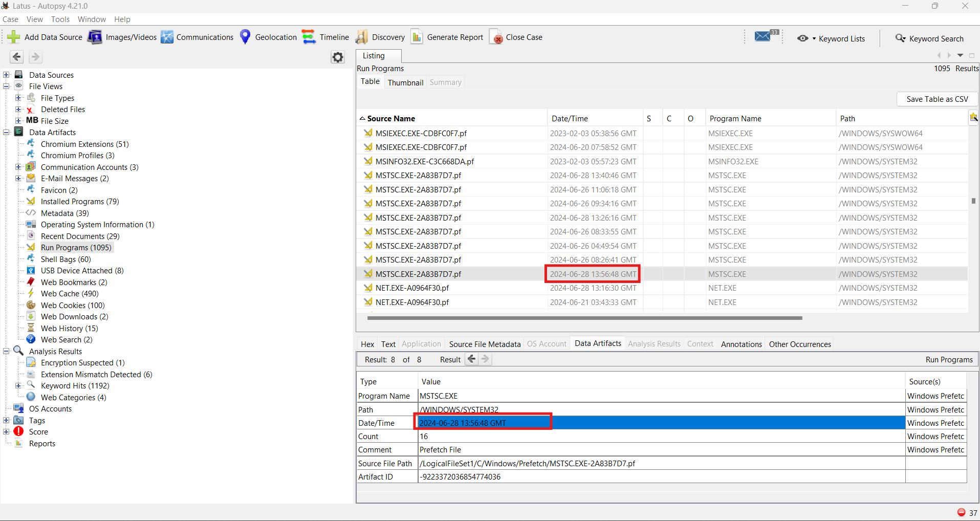Screen dimensions: 980x521
Task: Click the Score red exclamation icon
Action: (19, 431)
